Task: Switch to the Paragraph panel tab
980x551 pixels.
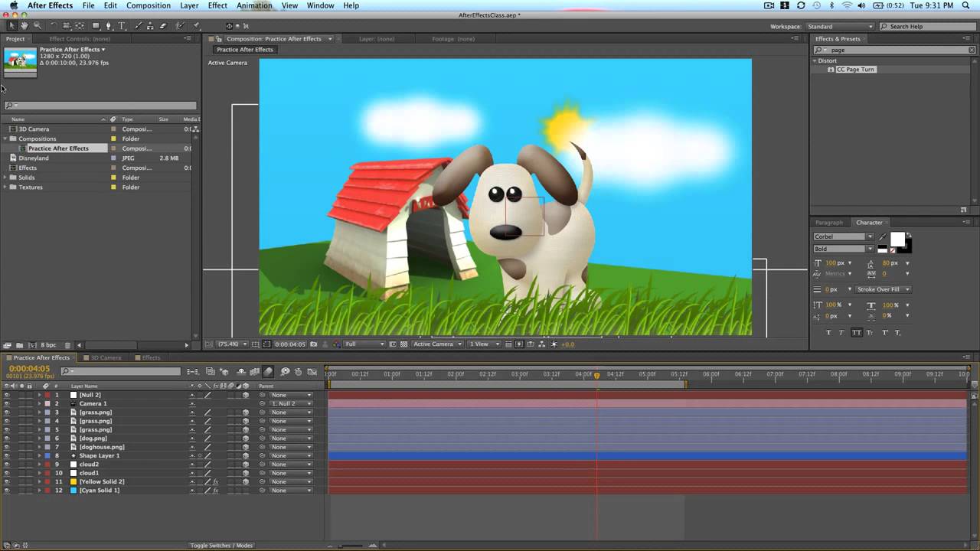Action: coord(828,223)
